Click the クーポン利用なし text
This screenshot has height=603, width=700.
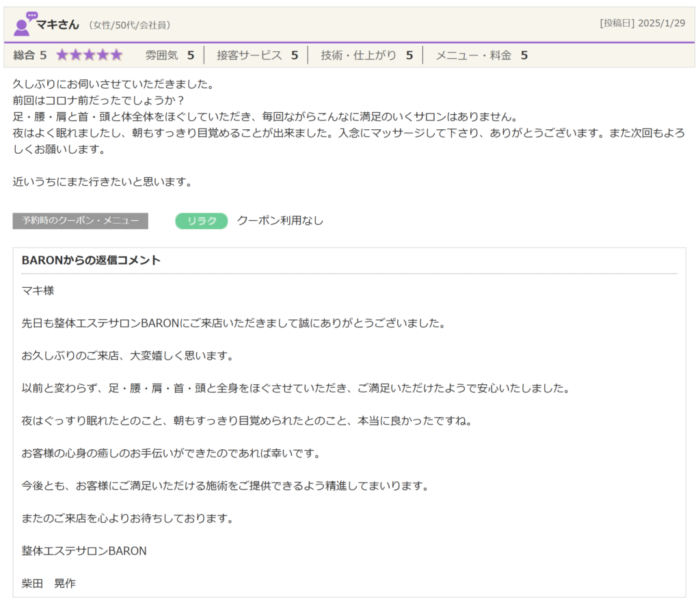pos(280,221)
